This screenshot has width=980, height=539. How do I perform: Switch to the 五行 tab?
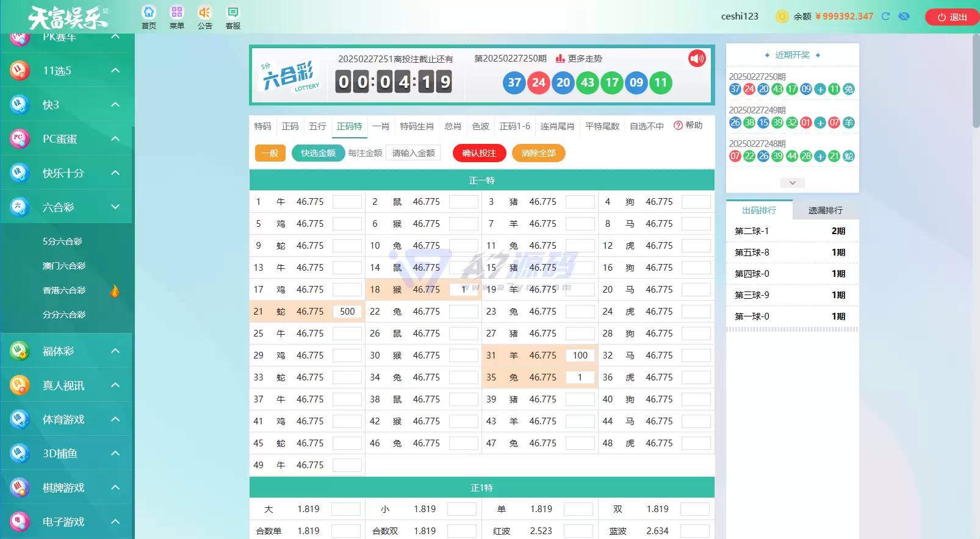318,126
